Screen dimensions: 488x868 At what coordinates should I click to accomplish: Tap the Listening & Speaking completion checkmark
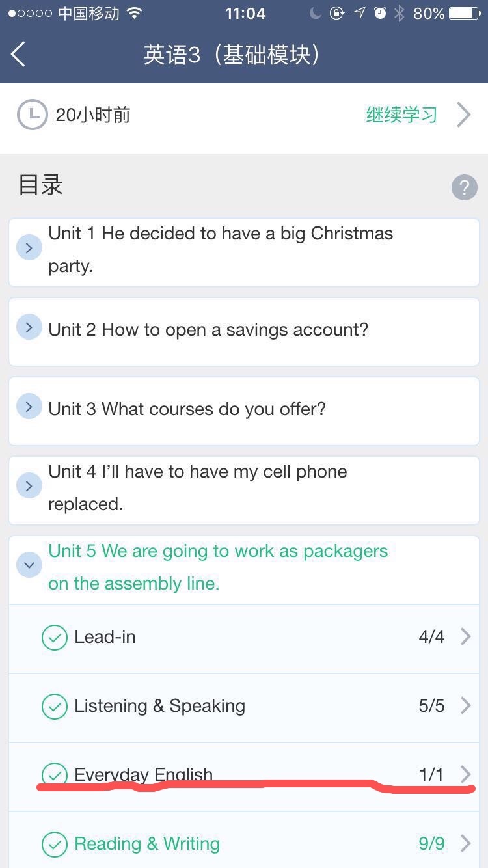click(55, 707)
